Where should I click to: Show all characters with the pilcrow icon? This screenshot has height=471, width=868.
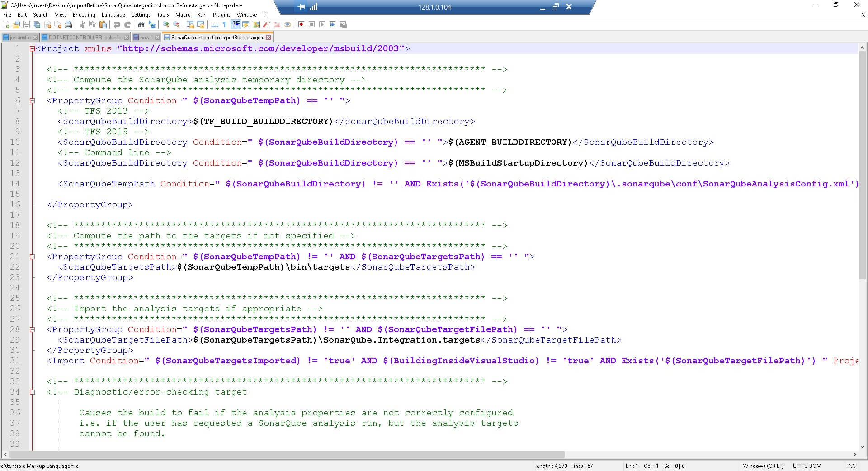pyautogui.click(x=225, y=24)
